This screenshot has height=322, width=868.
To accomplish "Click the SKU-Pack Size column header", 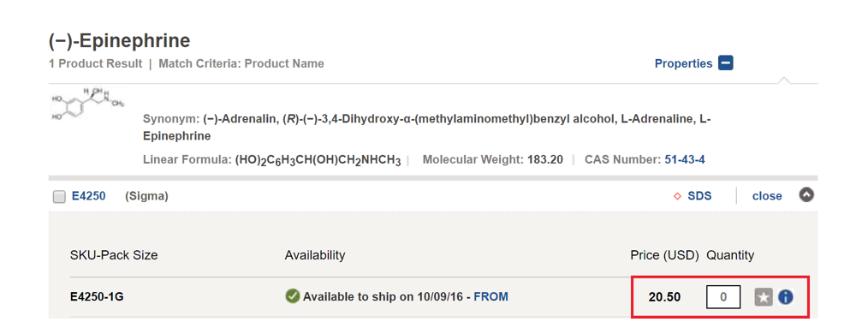I will point(114,255).
